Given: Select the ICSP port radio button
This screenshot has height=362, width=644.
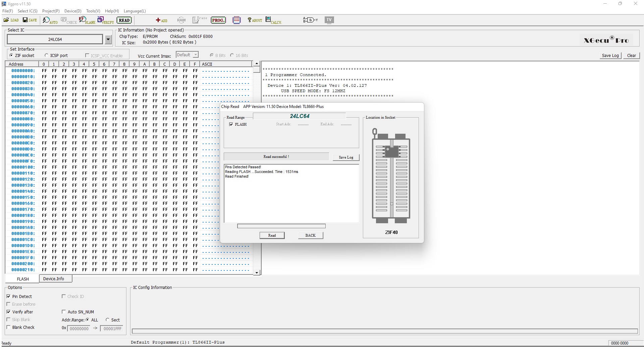Looking at the screenshot, I should click(x=47, y=56).
